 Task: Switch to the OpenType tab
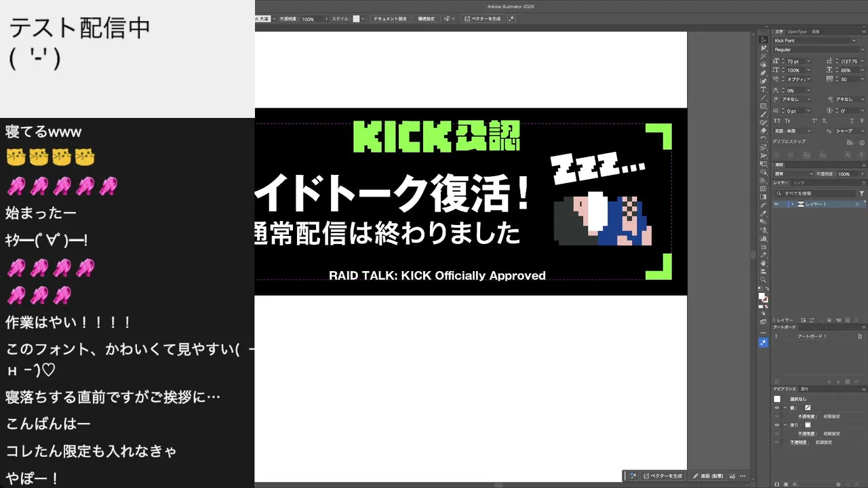click(x=797, y=31)
